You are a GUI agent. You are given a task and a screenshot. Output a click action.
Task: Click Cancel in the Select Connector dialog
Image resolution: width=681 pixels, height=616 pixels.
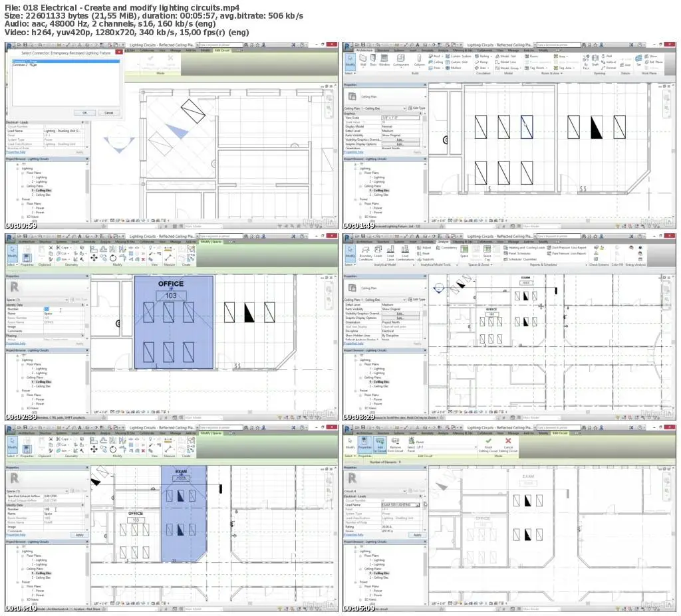[108, 113]
